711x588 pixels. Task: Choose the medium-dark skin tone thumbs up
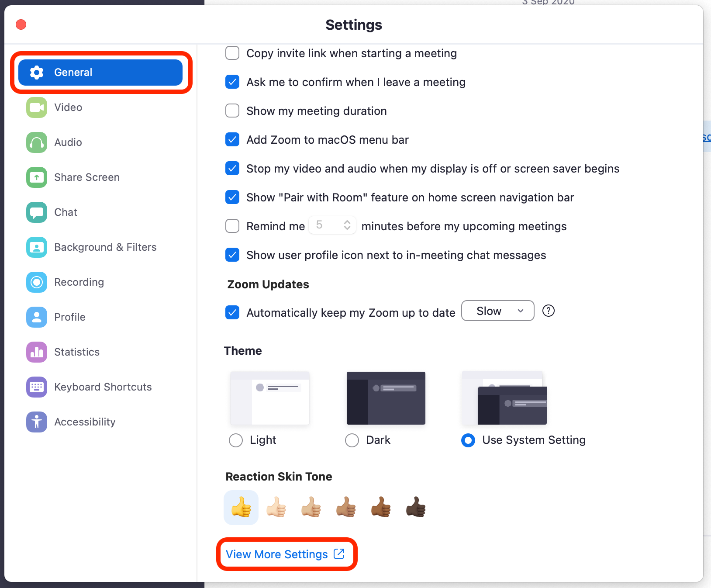point(381,508)
